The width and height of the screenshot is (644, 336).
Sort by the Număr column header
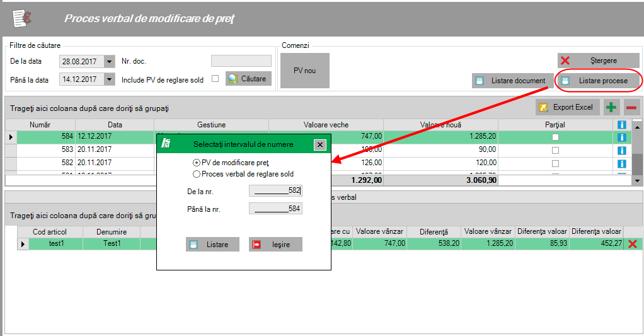(x=40, y=125)
